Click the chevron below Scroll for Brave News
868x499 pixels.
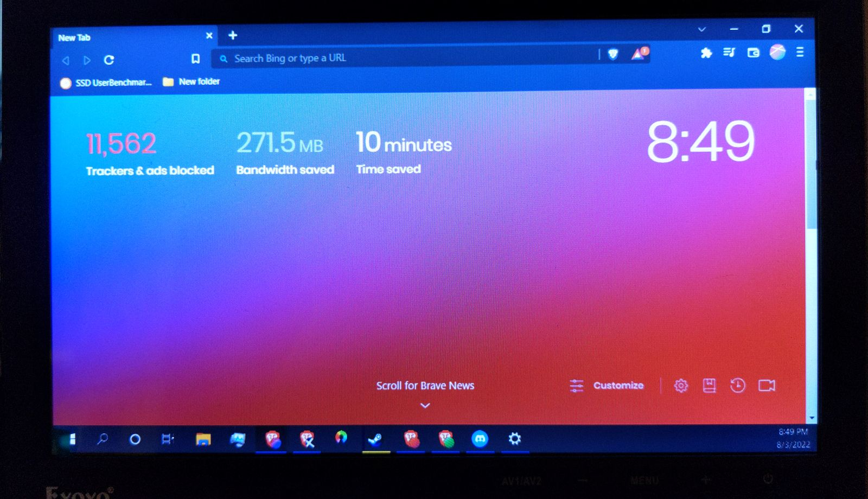click(x=425, y=405)
